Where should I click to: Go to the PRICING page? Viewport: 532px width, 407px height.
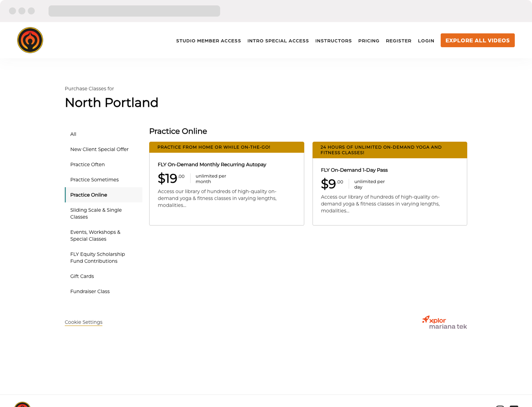click(369, 41)
